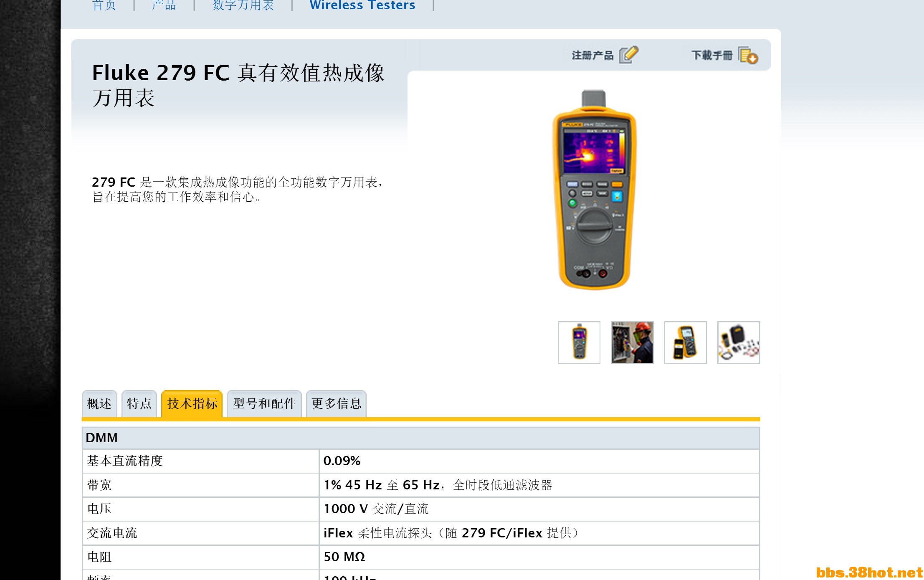Select the first thumbnail of the meter front view
This screenshot has height=580, width=924.
pos(579,342)
